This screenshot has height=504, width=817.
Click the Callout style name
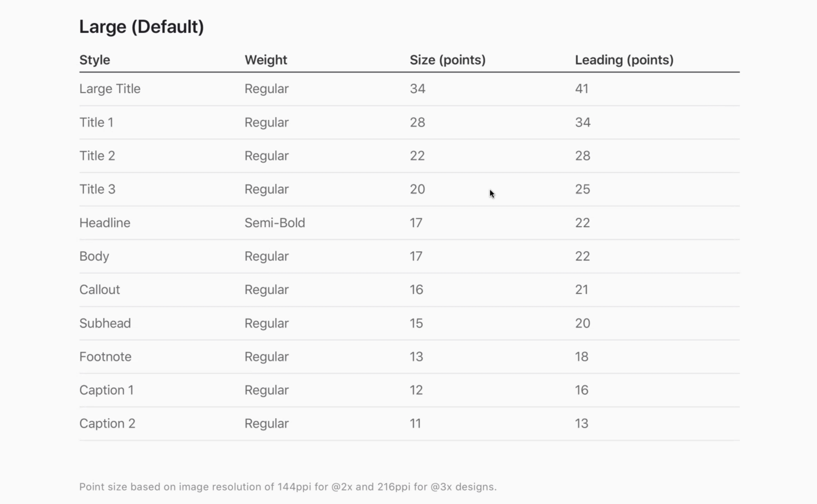coord(100,290)
